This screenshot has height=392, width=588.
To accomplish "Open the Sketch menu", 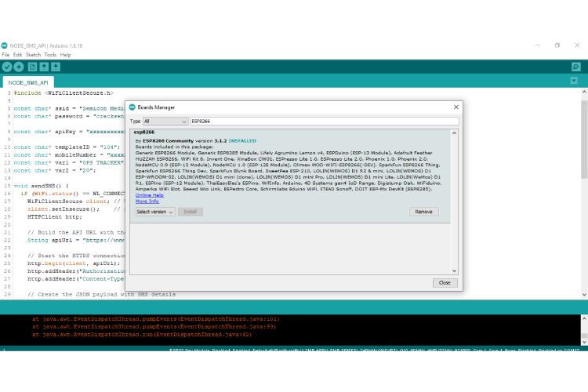I will (33, 55).
